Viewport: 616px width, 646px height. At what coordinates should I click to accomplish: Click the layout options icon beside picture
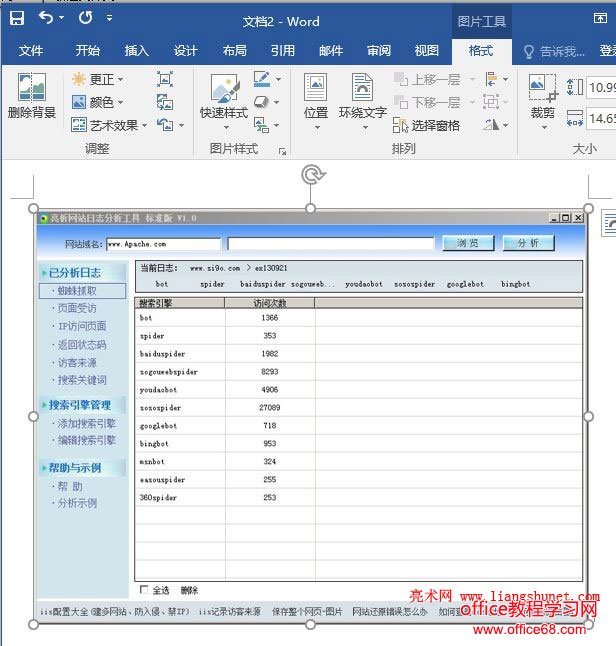tap(609, 223)
